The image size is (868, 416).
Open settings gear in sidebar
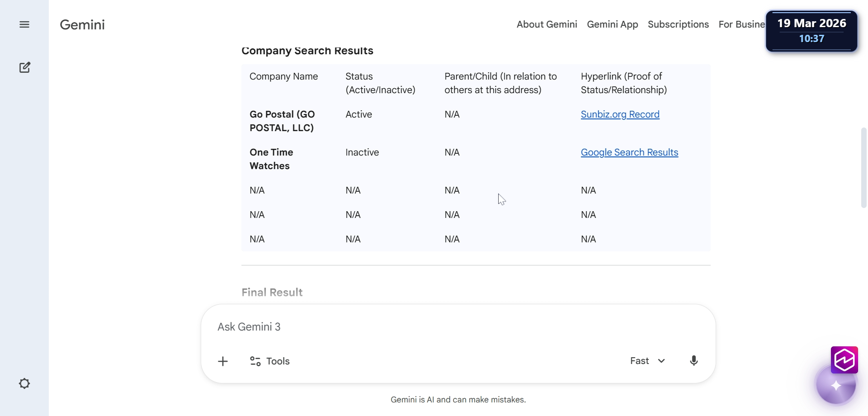[x=24, y=383]
